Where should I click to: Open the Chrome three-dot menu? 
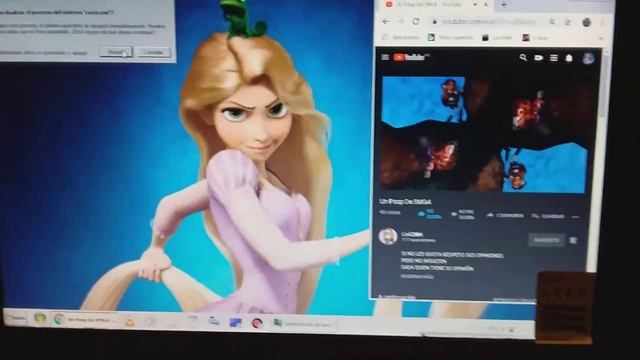(602, 23)
